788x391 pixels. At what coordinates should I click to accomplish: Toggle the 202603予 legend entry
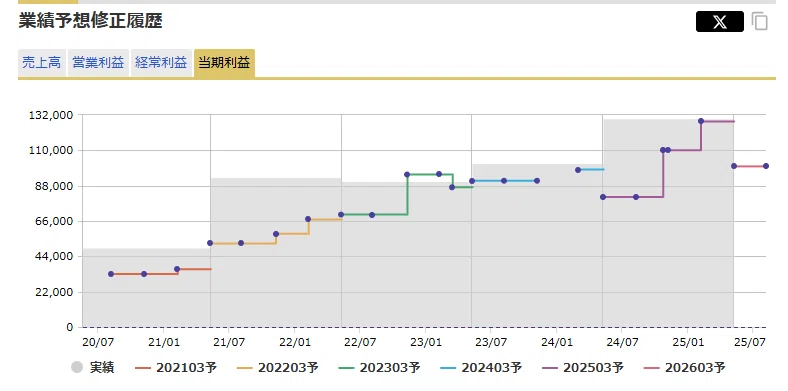coord(685,367)
